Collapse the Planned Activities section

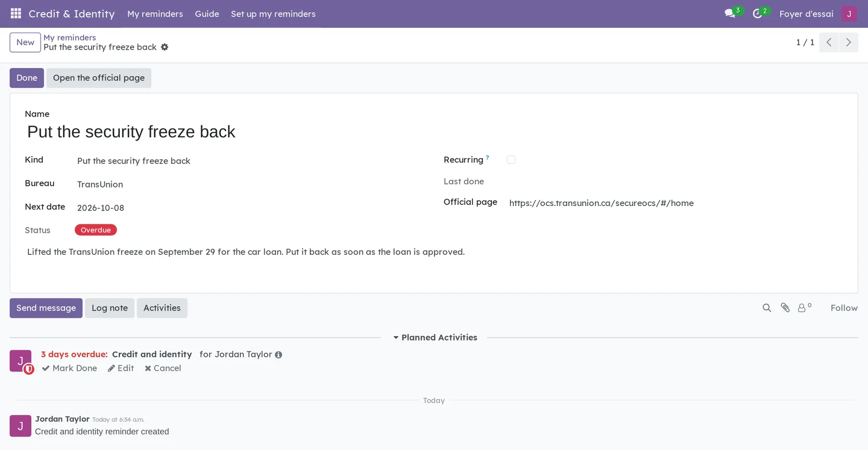pyautogui.click(x=435, y=337)
